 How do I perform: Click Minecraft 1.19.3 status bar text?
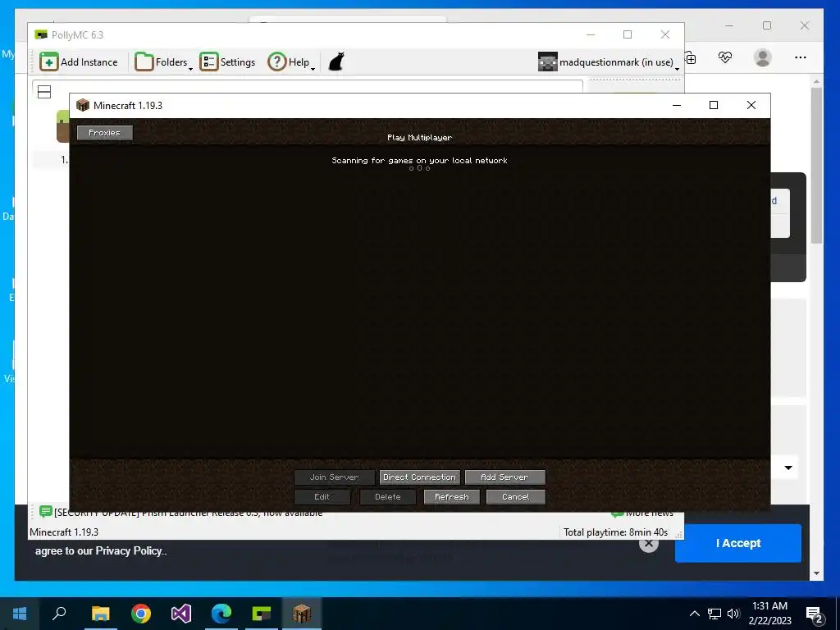pyautogui.click(x=64, y=532)
